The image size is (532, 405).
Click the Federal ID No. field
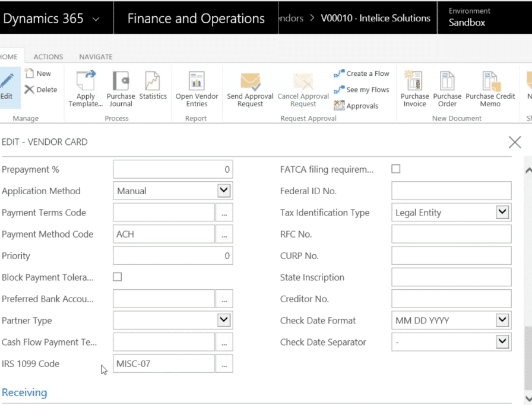[451, 191]
